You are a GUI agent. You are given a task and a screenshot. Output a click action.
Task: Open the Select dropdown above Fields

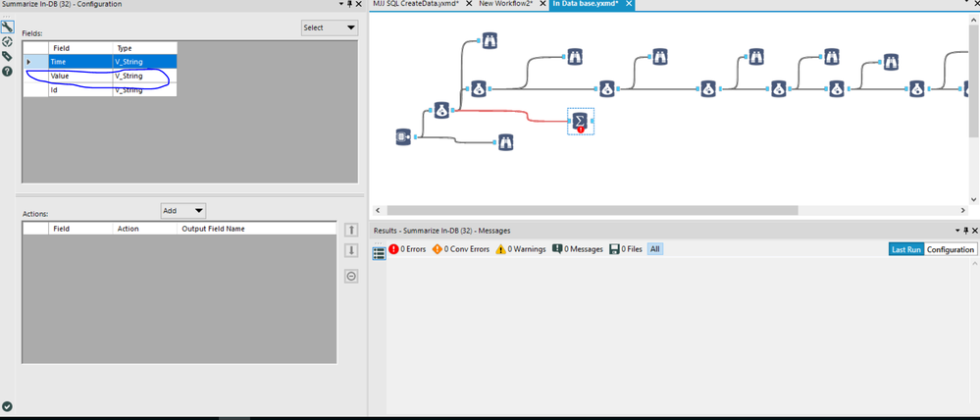(330, 27)
